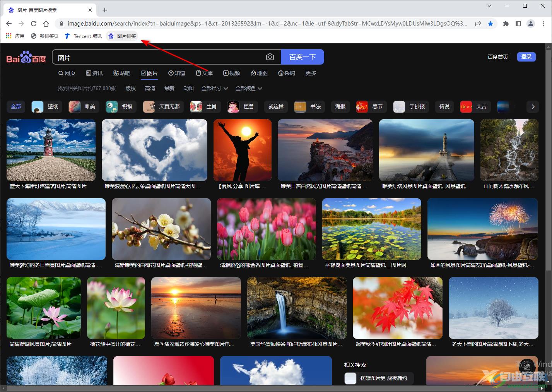Image resolution: width=552 pixels, height=392 pixels.
Task: Select the 手抄报 category chip
Action: [x=411, y=106]
